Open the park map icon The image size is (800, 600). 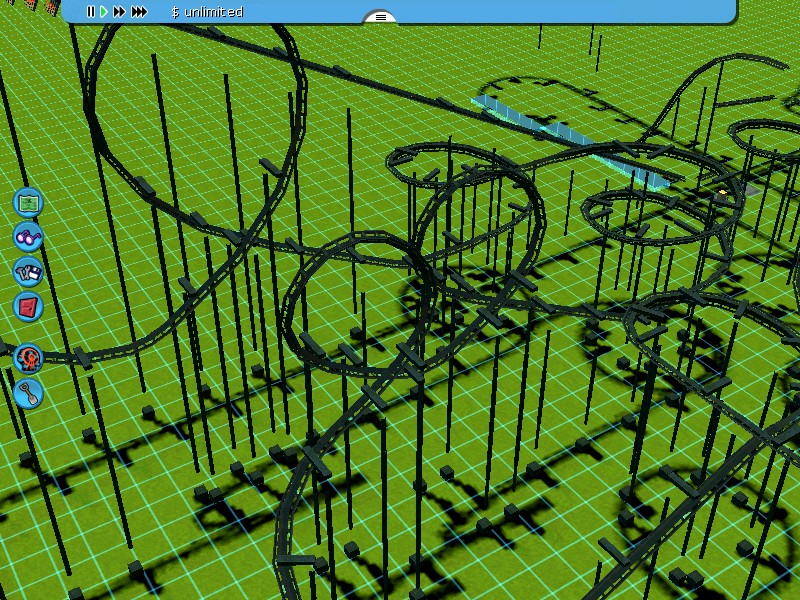[28, 202]
